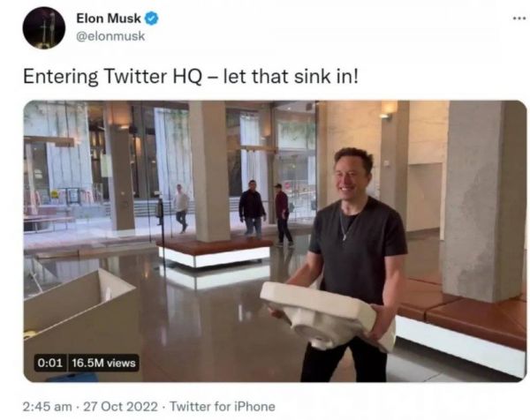Click the words "Entering Twitter HQ"
The width and height of the screenshot is (530, 420).
[112, 77]
